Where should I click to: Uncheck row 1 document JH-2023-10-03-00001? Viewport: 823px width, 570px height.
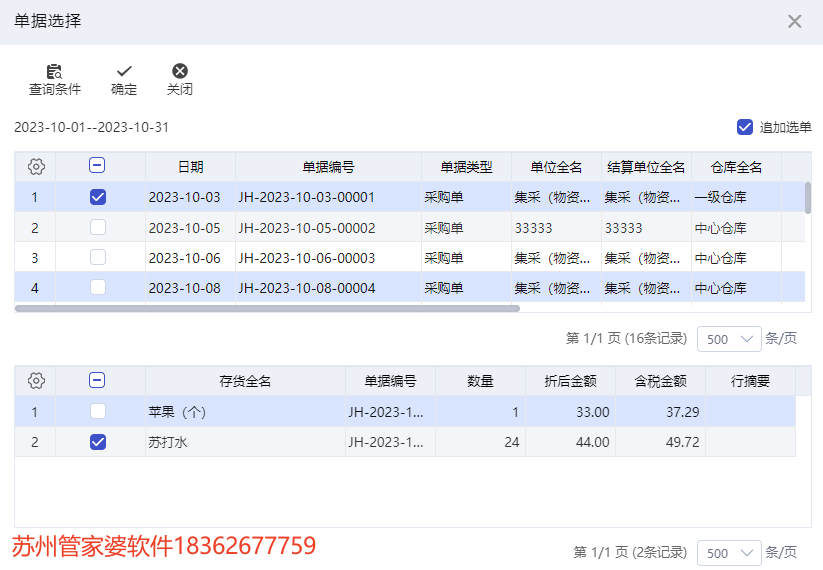[x=98, y=197]
